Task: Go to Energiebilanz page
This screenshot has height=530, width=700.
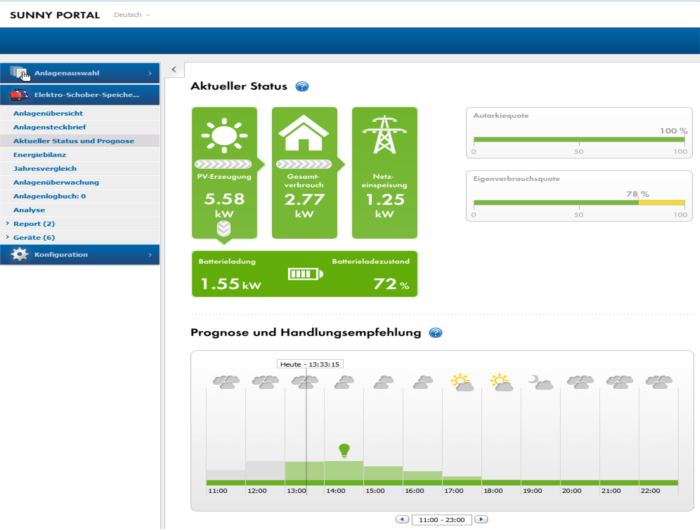Action: [41, 155]
